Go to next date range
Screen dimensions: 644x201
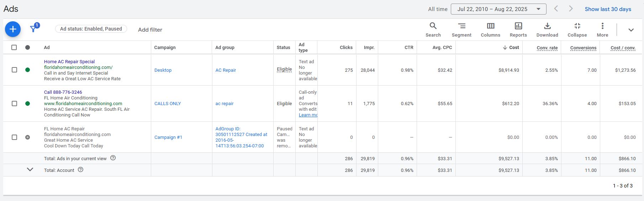point(571,9)
